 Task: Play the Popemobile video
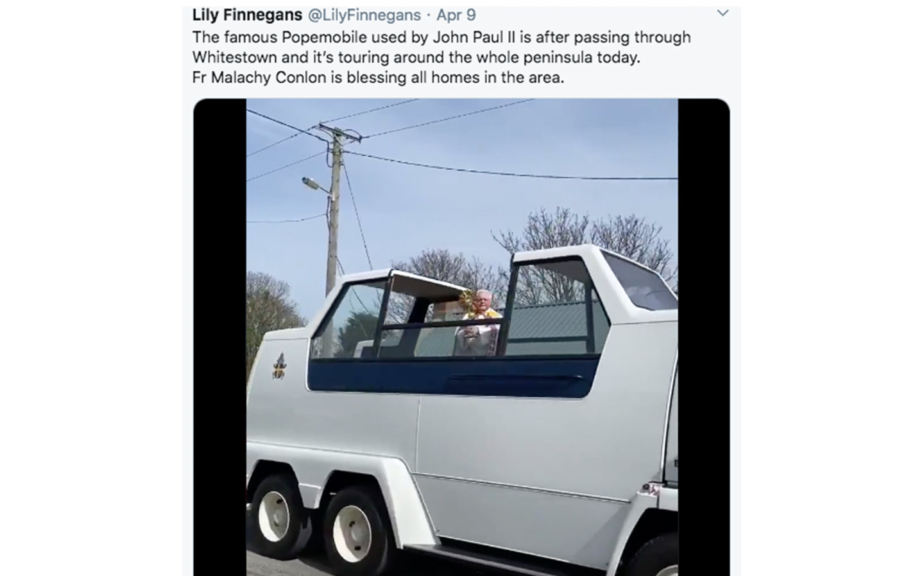(461, 337)
